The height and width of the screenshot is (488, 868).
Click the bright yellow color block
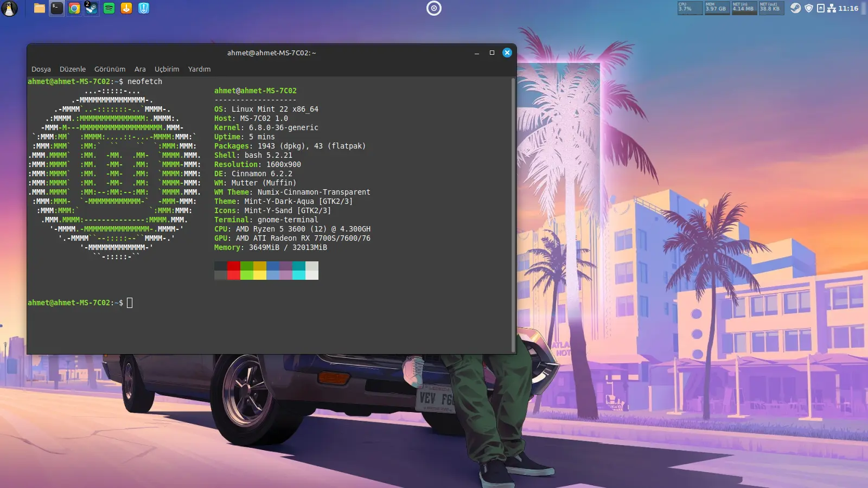(x=260, y=275)
